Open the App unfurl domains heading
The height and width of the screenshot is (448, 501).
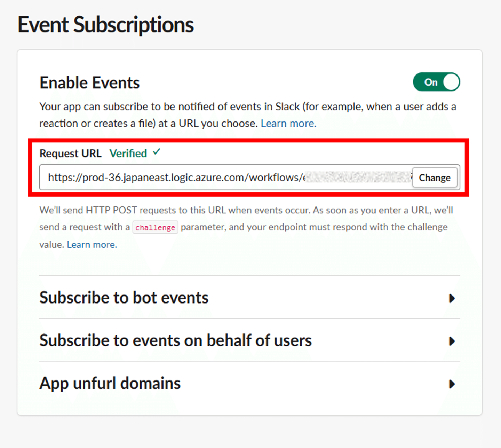(110, 384)
